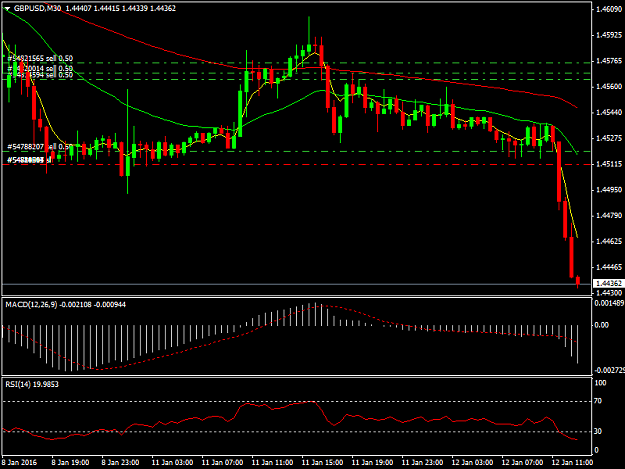Click the 1.46090 price axis label

(x=609, y=9)
